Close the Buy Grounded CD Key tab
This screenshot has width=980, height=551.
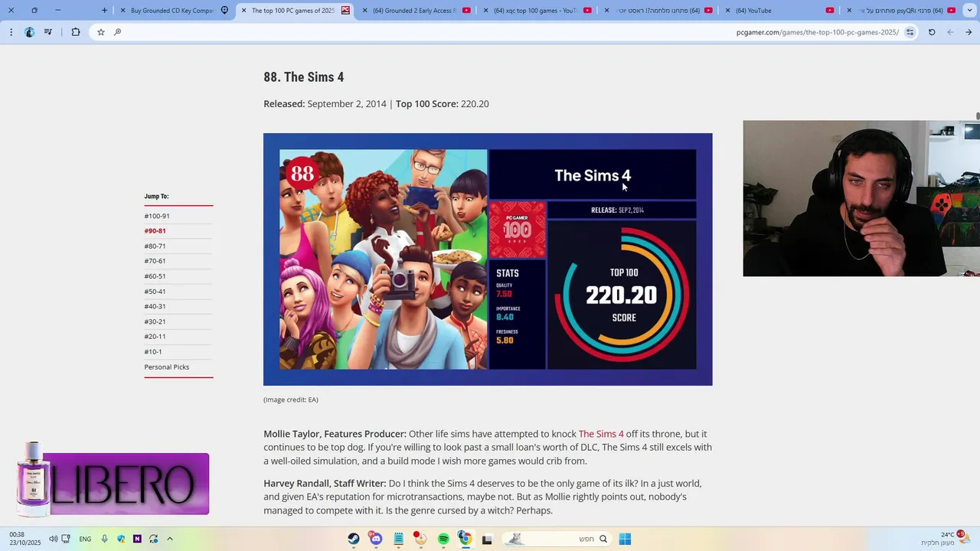(122, 11)
